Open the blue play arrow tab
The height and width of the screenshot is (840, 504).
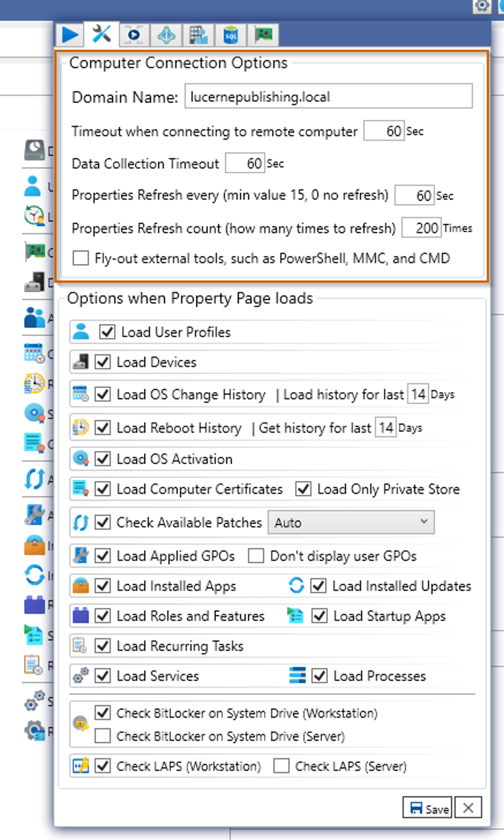pyautogui.click(x=70, y=35)
